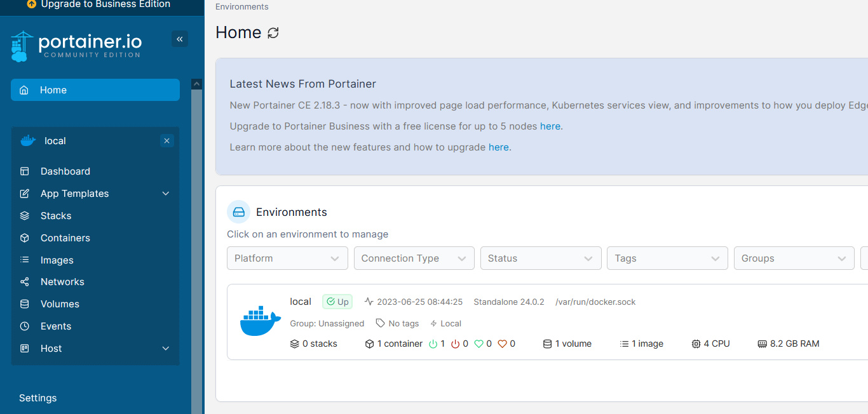Click the upgrade arrow icon in top banner
Image resolution: width=868 pixels, height=414 pixels.
32,4
